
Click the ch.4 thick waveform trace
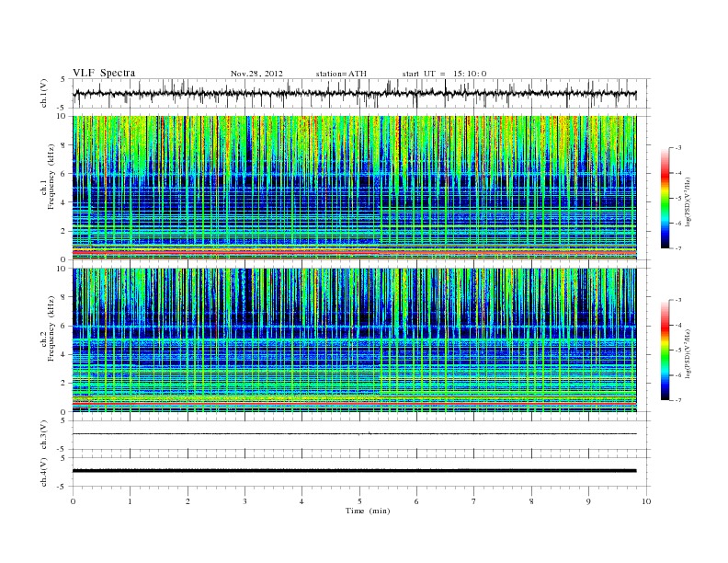tap(354, 471)
